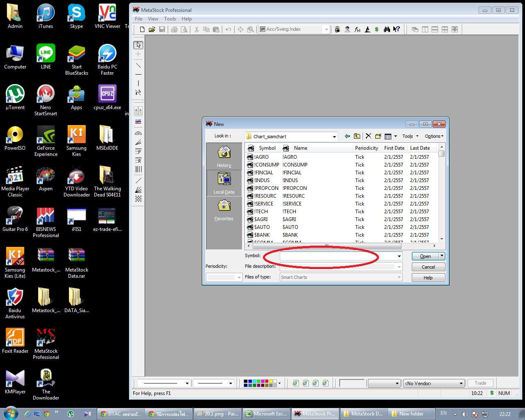This screenshot has height=420, width=525.
Task: Expand the Look in folder dropdown
Action: tap(334, 137)
